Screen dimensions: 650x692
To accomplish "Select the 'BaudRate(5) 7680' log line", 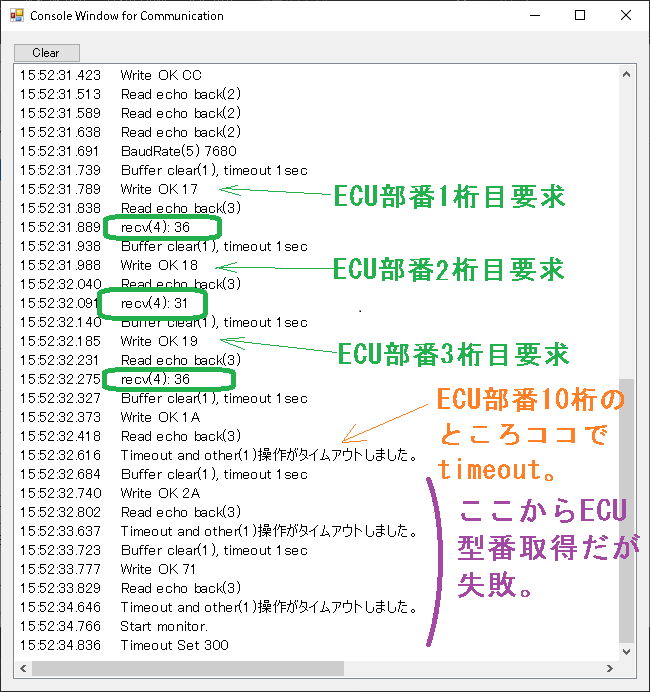I will pos(179,151).
